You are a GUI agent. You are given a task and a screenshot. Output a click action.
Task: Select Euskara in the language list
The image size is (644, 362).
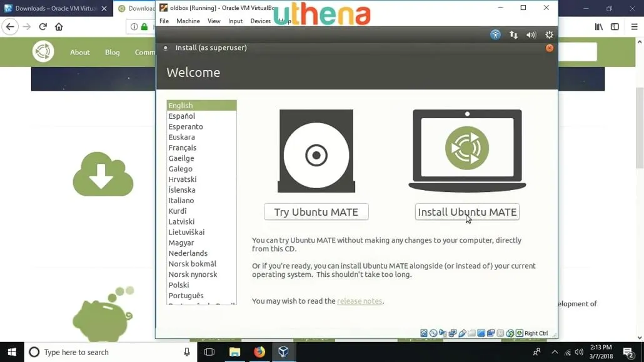pyautogui.click(x=202, y=138)
